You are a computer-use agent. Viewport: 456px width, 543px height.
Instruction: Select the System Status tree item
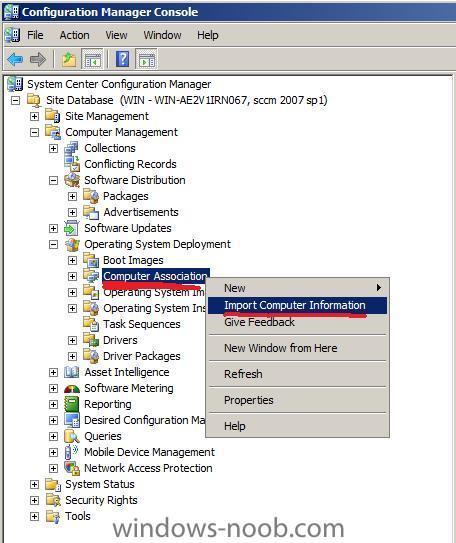100,484
